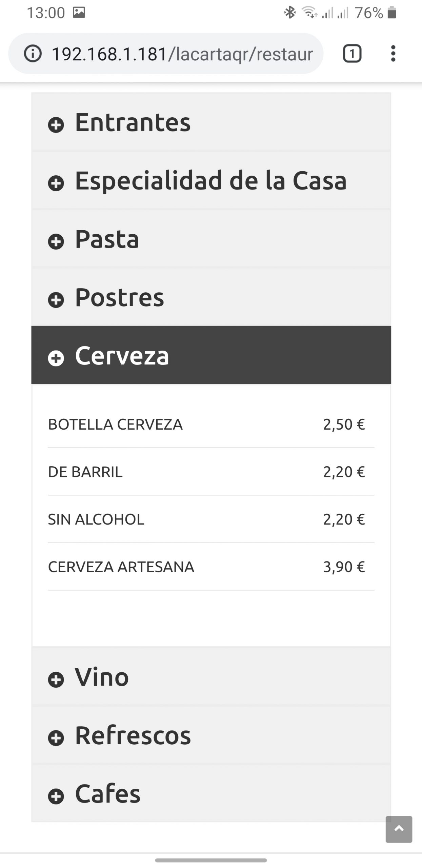
Task: Select the BOTELLA CERVEZA item
Action: coord(211,424)
